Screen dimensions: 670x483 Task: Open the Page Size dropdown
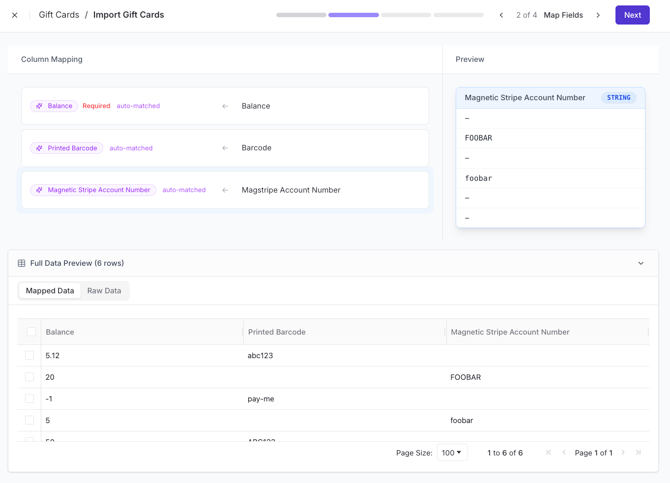[x=452, y=453]
